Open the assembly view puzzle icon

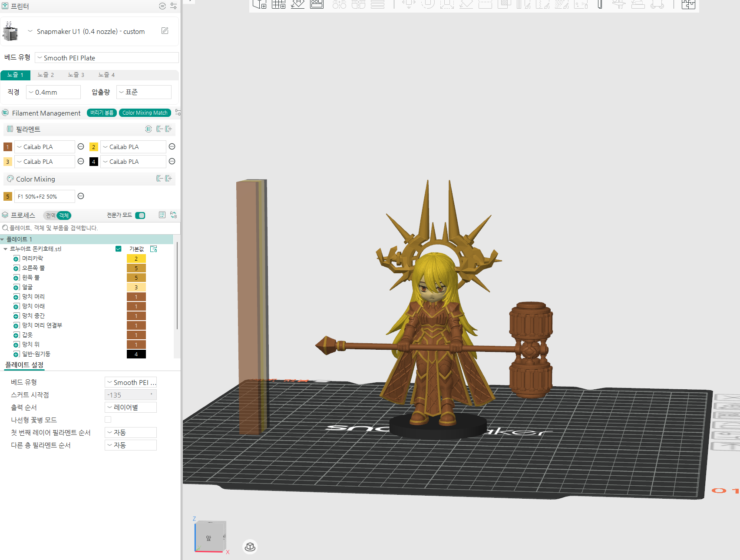688,4
